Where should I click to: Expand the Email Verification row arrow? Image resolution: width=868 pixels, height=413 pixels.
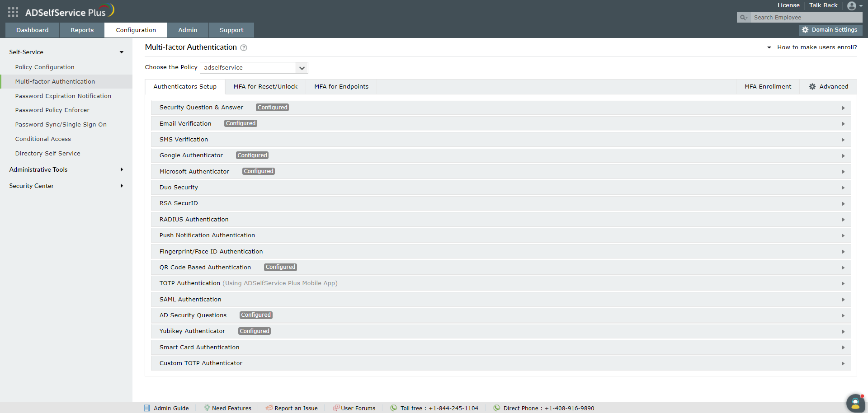pos(843,124)
